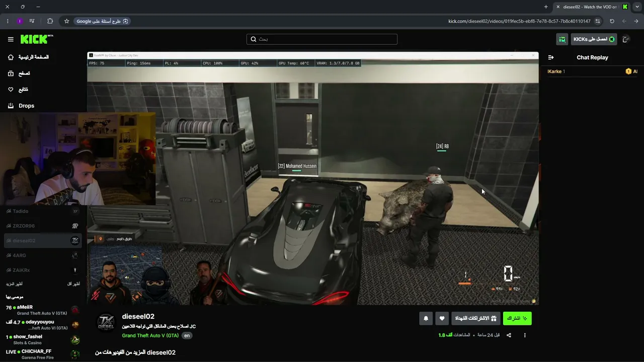Select the dieseel02 Watch the VOD tab

tap(592, 7)
